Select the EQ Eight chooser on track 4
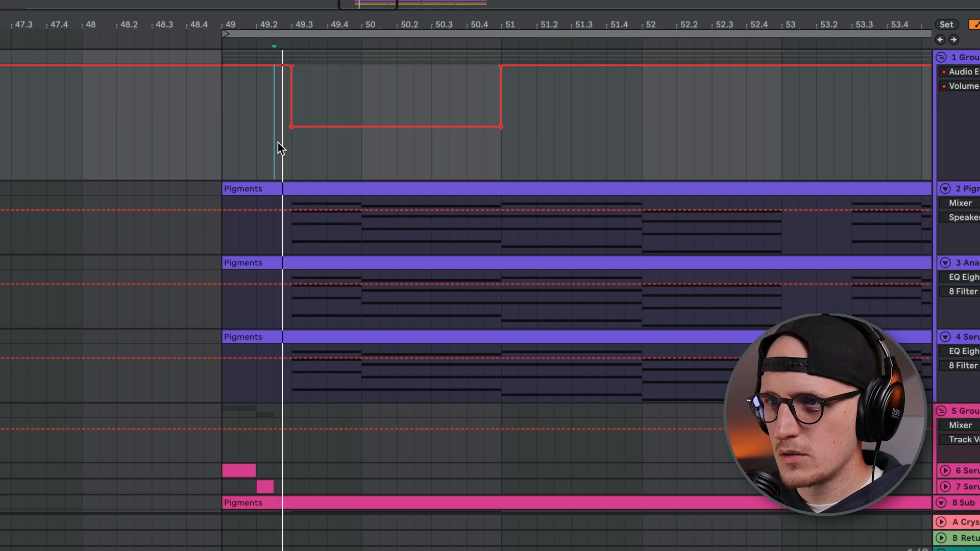The image size is (980, 551). tap(963, 351)
